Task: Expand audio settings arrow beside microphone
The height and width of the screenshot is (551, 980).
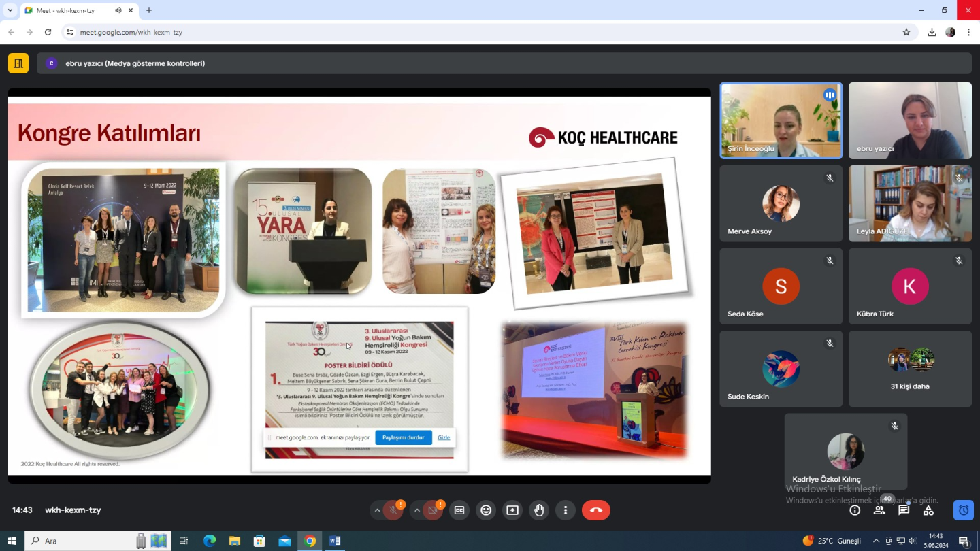Action: click(x=377, y=510)
